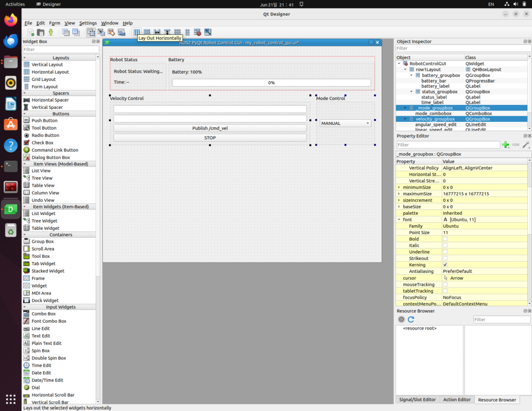Collapse the Containers category in Widget Box

pyautogui.click(x=25, y=235)
